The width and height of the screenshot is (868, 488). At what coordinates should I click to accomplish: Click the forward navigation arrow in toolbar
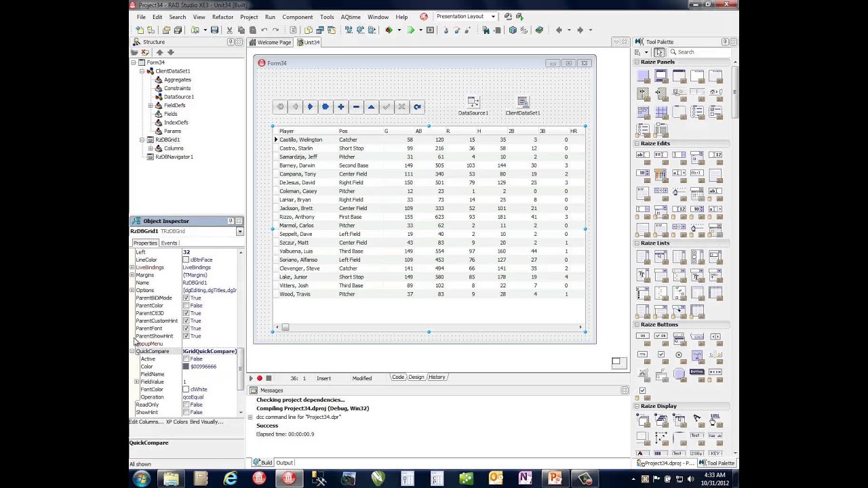(x=580, y=30)
